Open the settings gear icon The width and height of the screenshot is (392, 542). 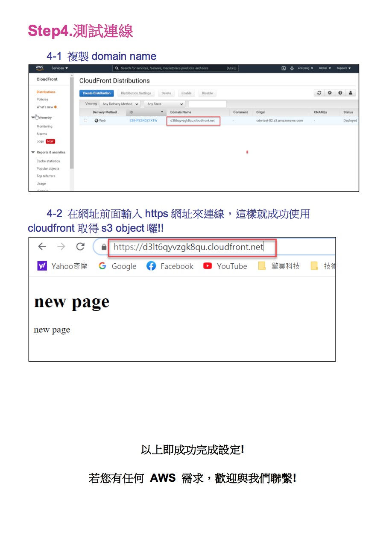329,93
